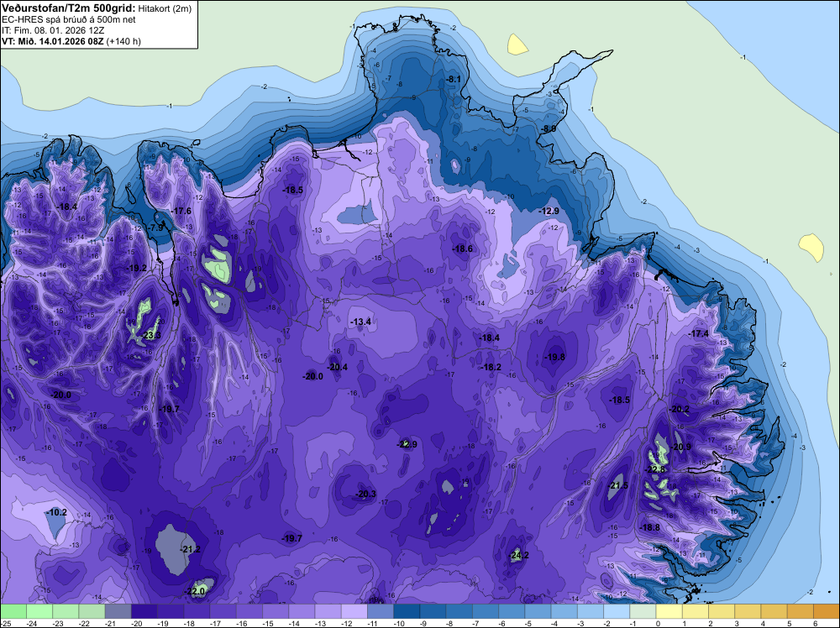This screenshot has height=628, width=840.
Task: Click the '-5' label on the color scale
Action: pos(530,623)
